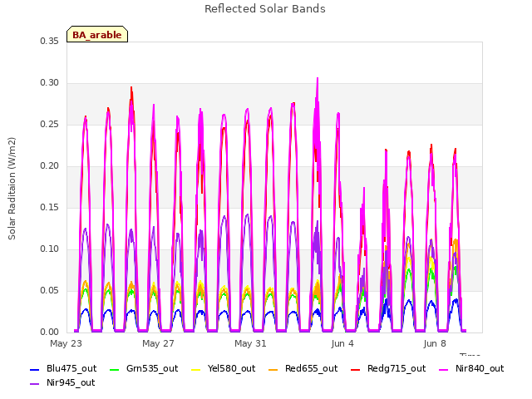Click the 0.20 y-axis tick label

click(50, 166)
